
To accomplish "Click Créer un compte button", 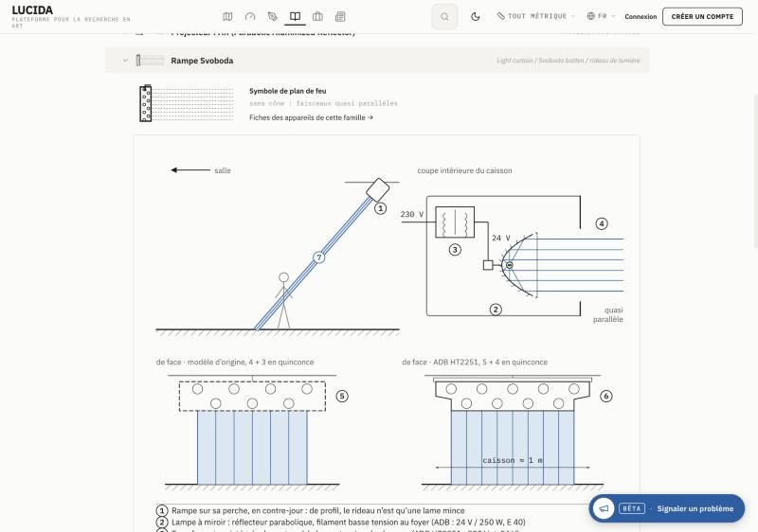I will pyautogui.click(x=702, y=16).
